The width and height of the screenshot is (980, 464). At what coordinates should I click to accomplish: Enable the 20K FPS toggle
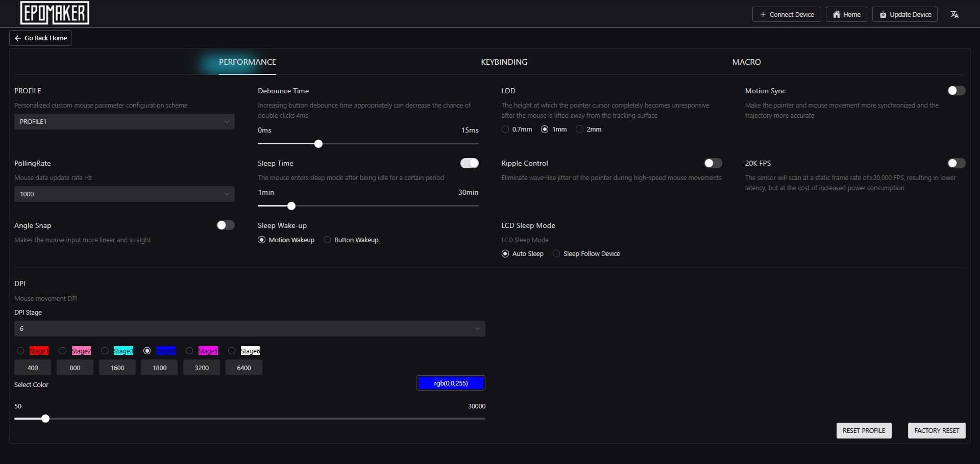tap(957, 163)
